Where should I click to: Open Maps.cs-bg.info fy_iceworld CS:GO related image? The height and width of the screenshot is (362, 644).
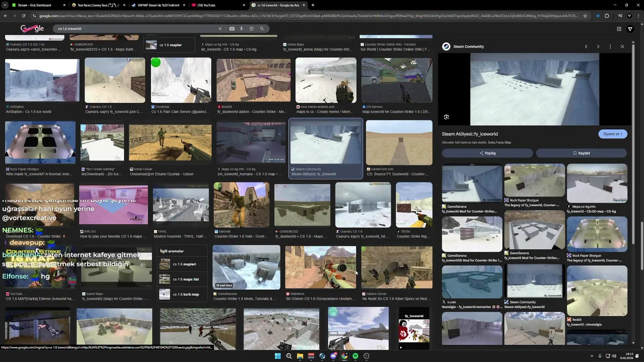click(x=597, y=184)
